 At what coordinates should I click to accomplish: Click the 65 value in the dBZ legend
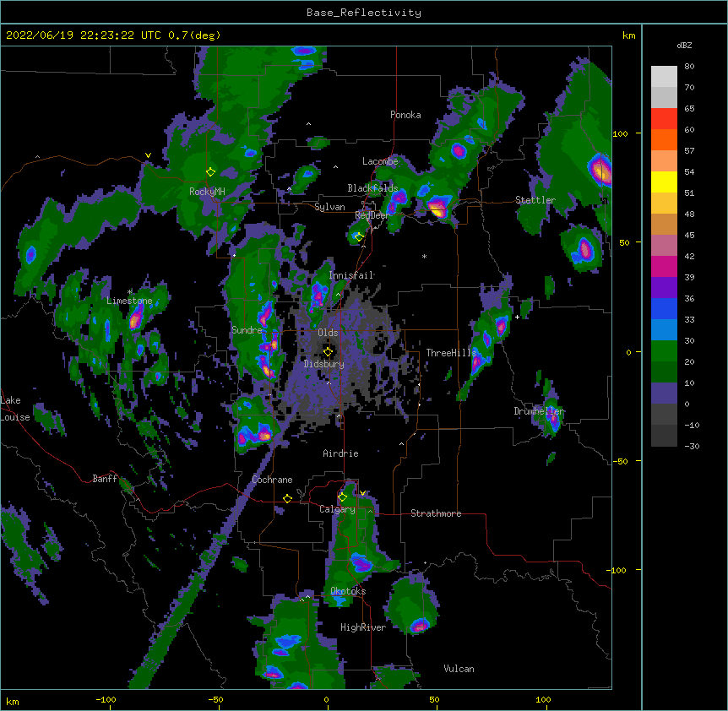coord(689,109)
